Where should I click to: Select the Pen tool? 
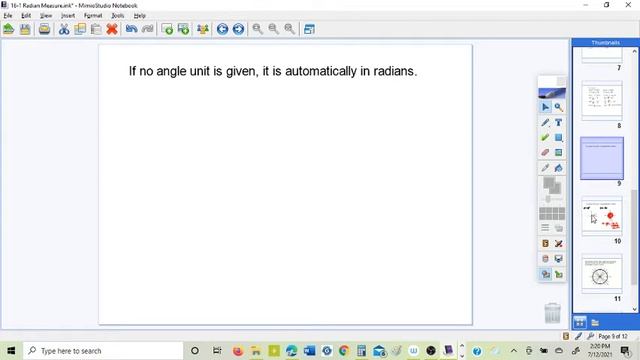[x=545, y=122]
